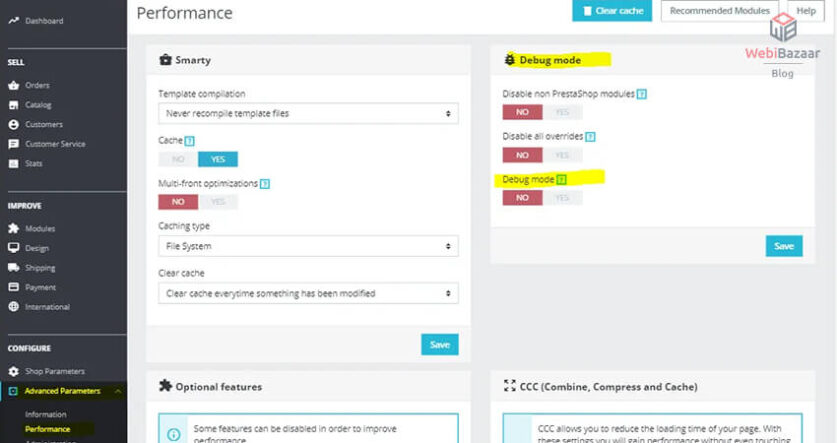Image resolution: width=837 pixels, height=443 pixels.
Task: Click the Clear cache button
Action: [x=612, y=11]
